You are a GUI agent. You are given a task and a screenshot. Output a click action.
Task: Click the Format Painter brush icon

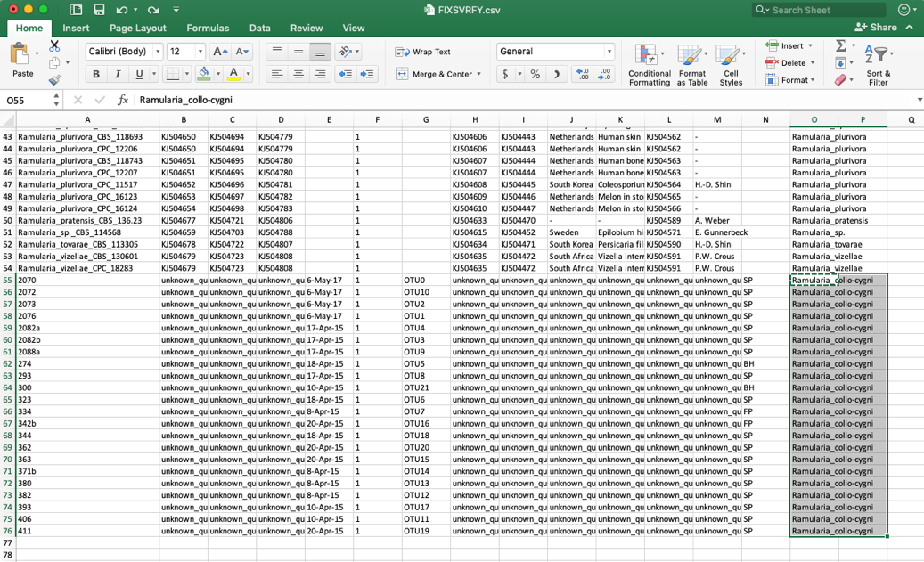pyautogui.click(x=55, y=79)
